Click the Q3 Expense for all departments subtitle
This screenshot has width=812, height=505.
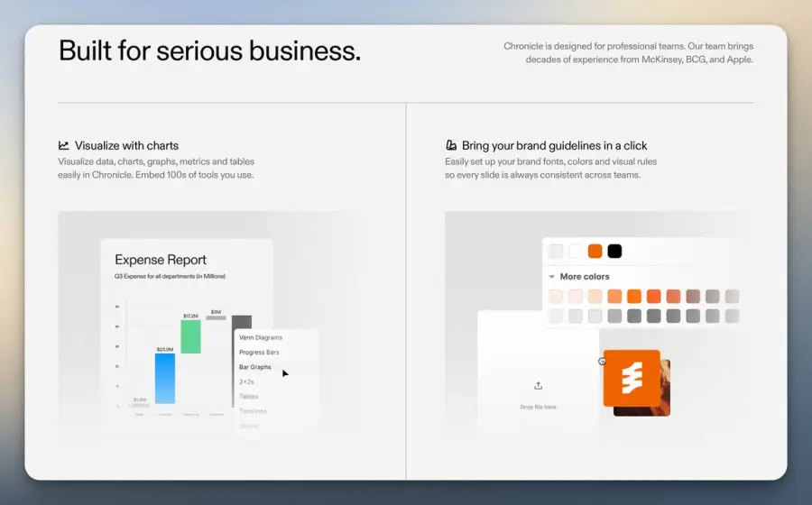pyautogui.click(x=170, y=276)
